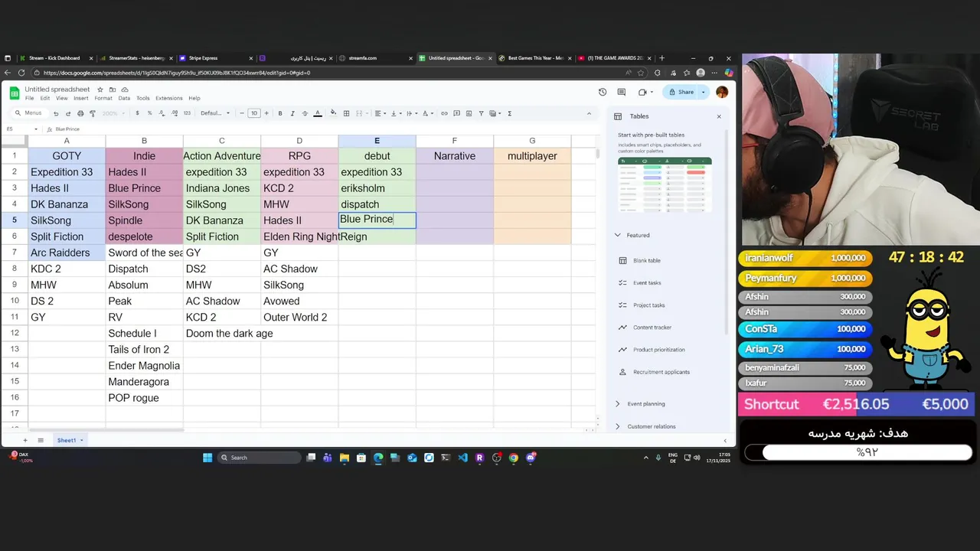
Task: Select the Narrative header cell
Action: [455, 156]
